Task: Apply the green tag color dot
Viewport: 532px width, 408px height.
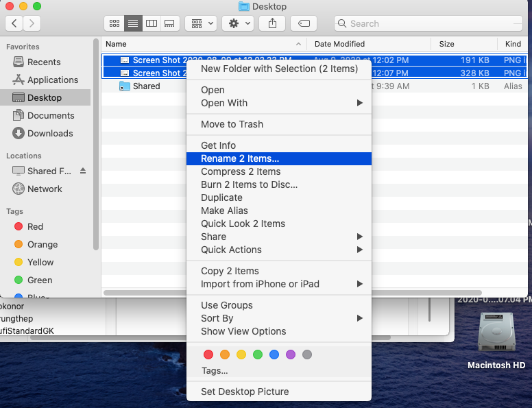Action: point(258,355)
